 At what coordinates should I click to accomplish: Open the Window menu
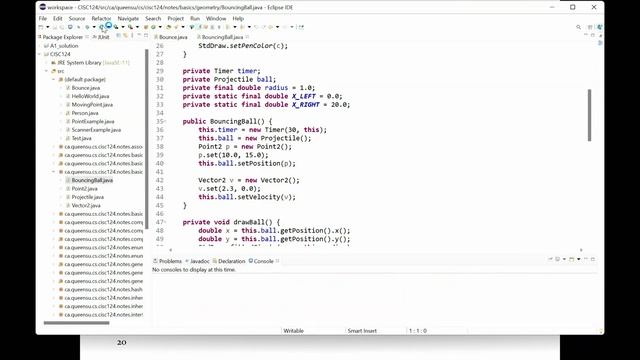[216, 18]
